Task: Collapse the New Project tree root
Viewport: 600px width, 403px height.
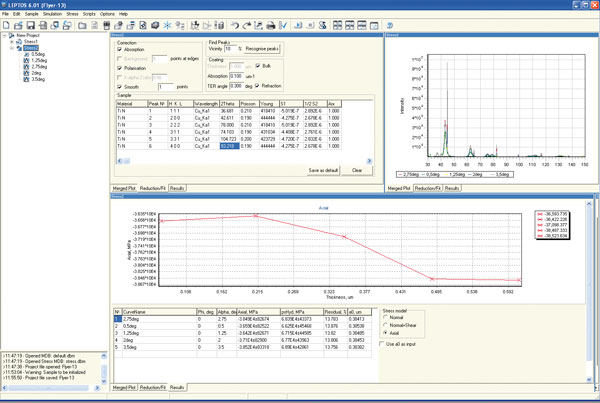Action: [x=5, y=35]
